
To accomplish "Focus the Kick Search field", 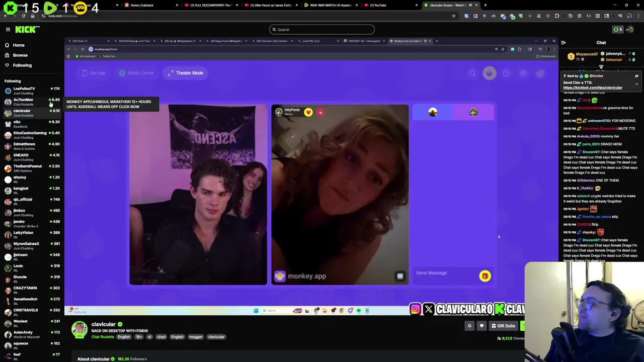I will (322, 30).
